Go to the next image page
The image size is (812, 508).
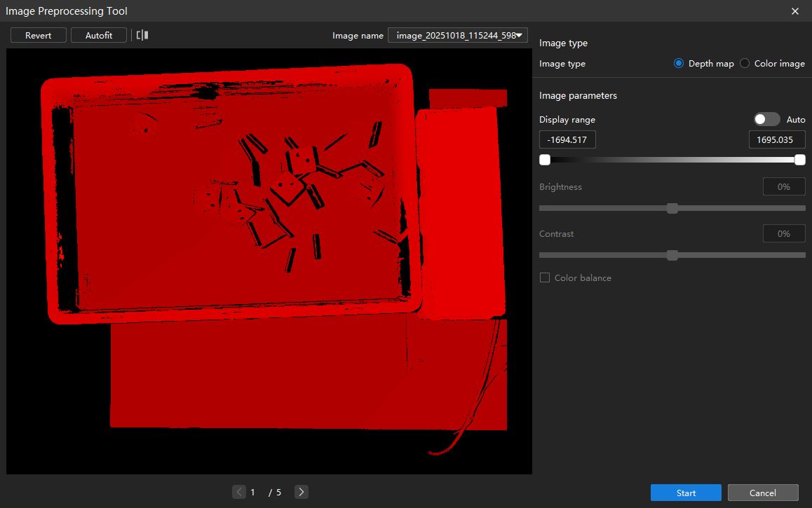302,492
